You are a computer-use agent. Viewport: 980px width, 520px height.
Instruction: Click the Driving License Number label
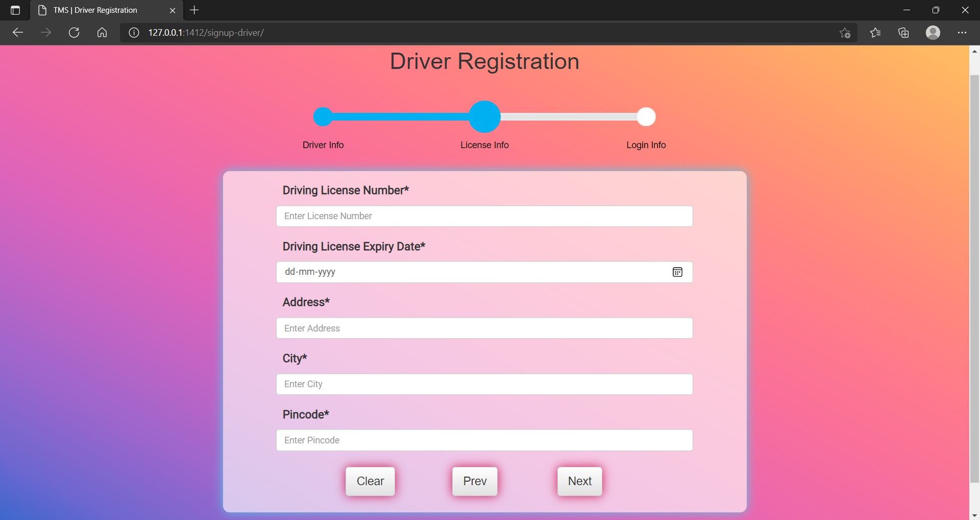[346, 191]
